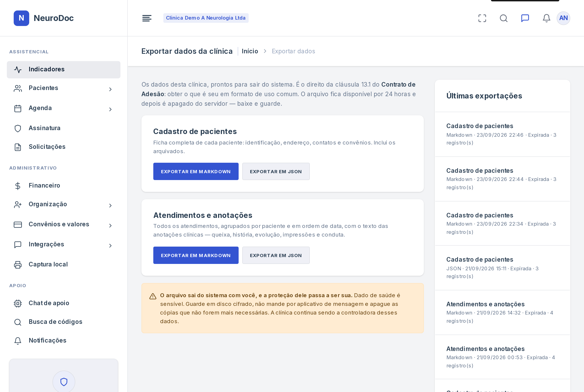The image size is (584, 392).
Task: Click the Clinica Demo A Neurologia Ltda badge
Action: [206, 18]
